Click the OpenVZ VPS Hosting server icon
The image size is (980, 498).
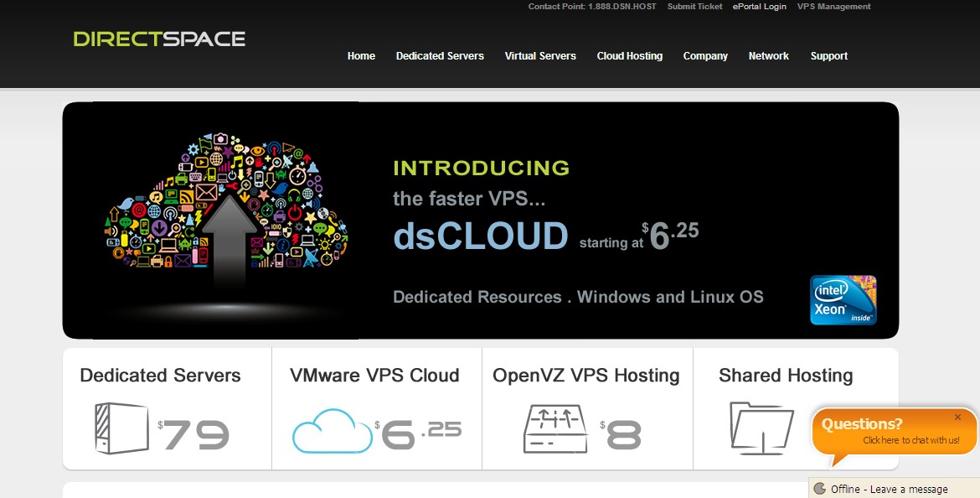(x=555, y=428)
